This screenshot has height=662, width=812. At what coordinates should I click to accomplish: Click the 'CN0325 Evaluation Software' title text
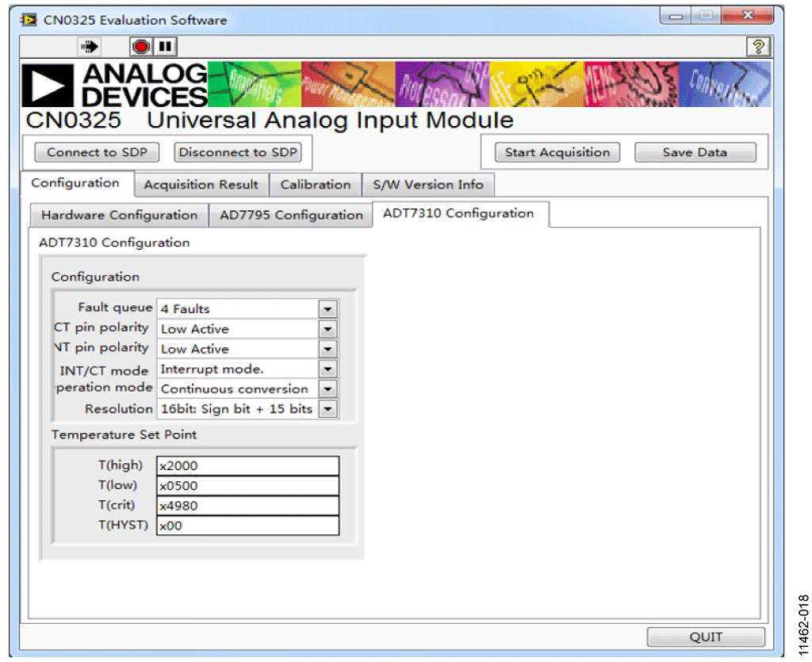coord(135,20)
